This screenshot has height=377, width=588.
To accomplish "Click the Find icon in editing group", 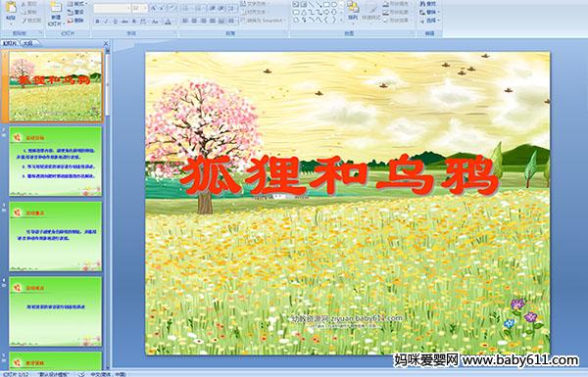I will (428, 4).
